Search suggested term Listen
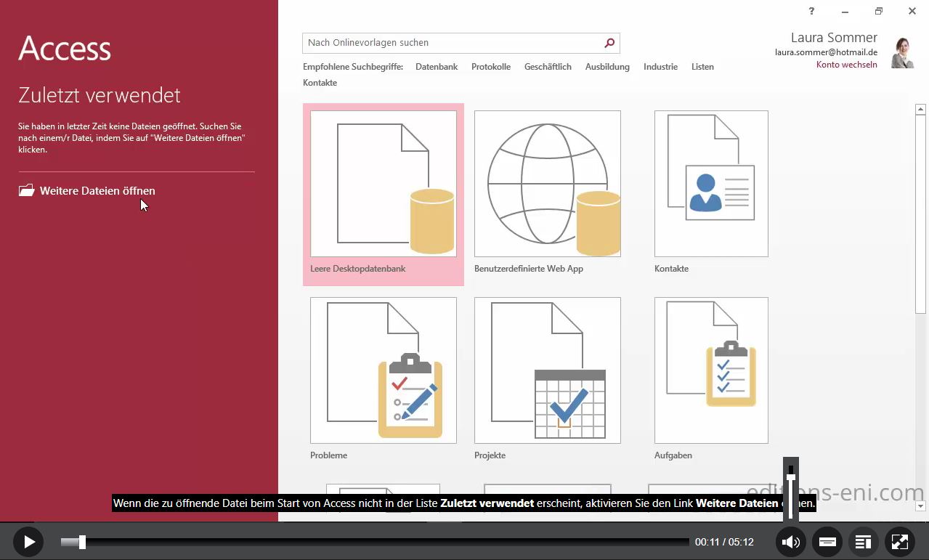Screen dimensions: 929x560 coord(702,67)
